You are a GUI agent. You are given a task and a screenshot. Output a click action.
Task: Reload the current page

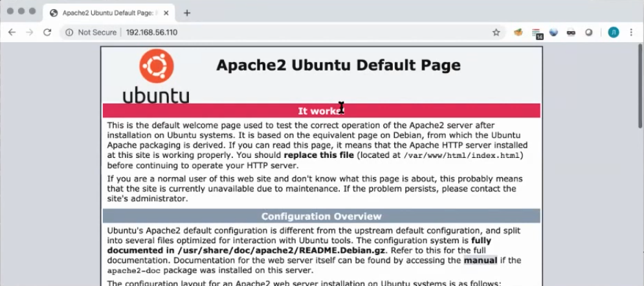[x=47, y=32]
